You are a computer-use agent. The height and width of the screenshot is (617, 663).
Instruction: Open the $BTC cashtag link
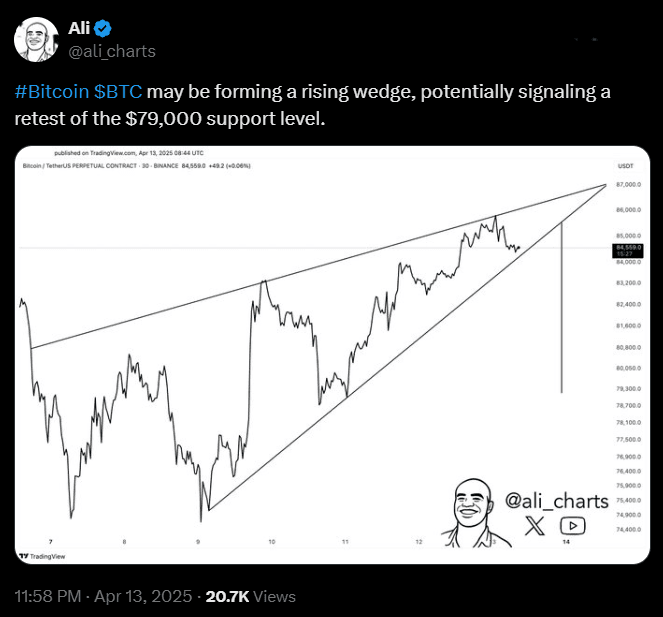tap(118, 91)
